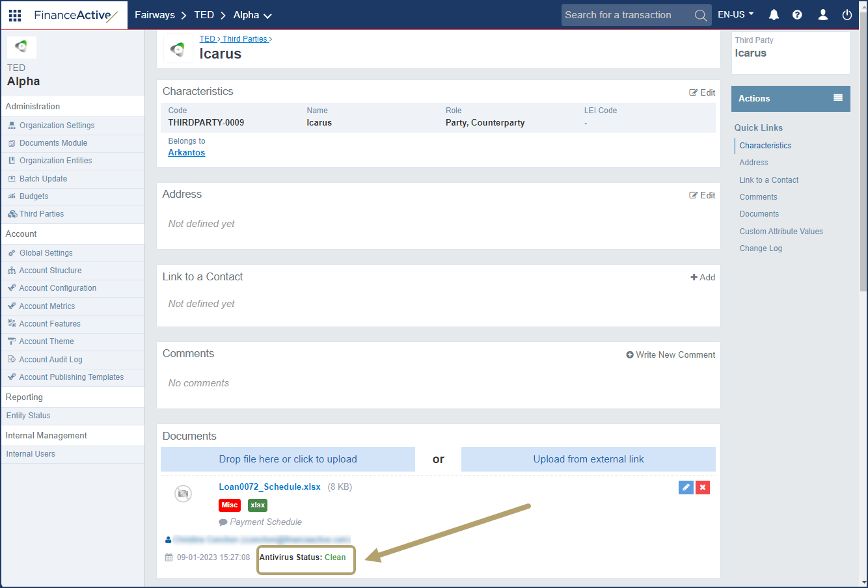Open the Actions panel hamburger icon
Viewport: 868px width, 588px height.
tap(837, 98)
